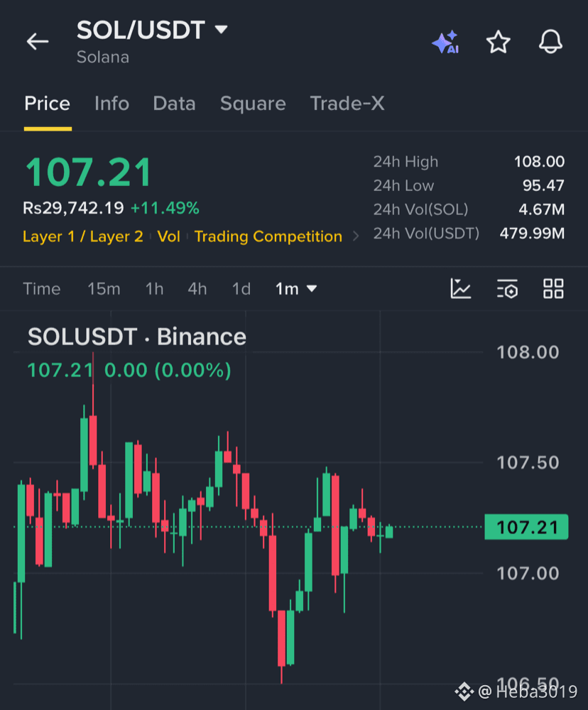
Task: Open the Trading Competition link
Action: point(268,236)
